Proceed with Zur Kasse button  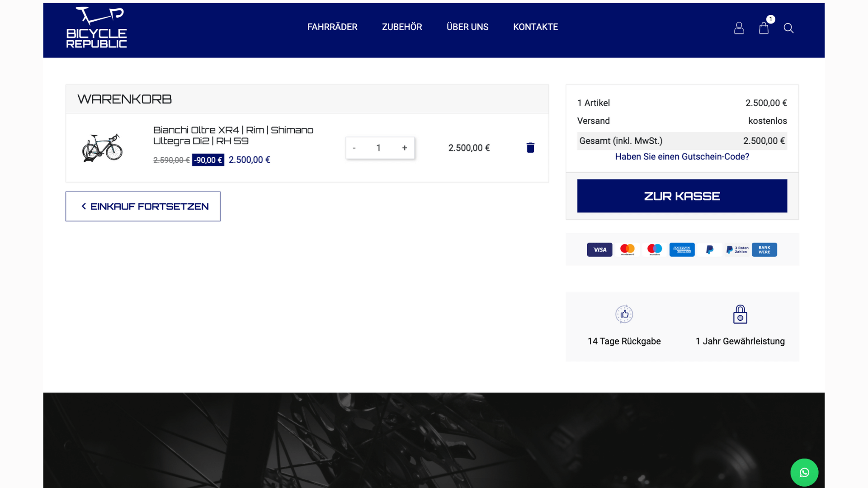682,196
